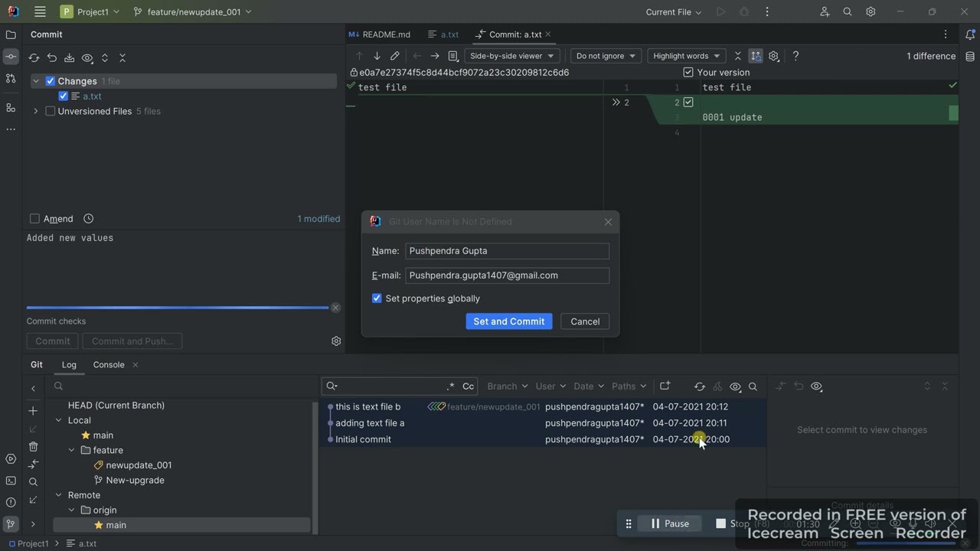Select the New-upgrade local branch

coord(135,481)
